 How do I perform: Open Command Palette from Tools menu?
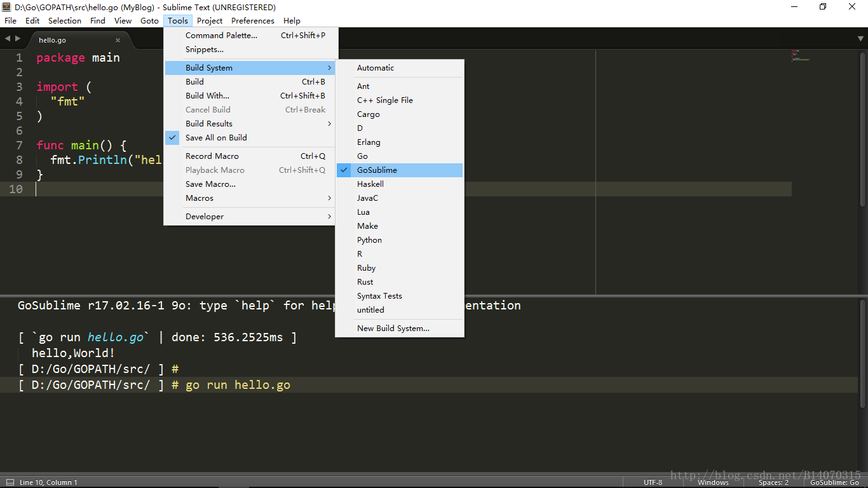[x=221, y=35]
